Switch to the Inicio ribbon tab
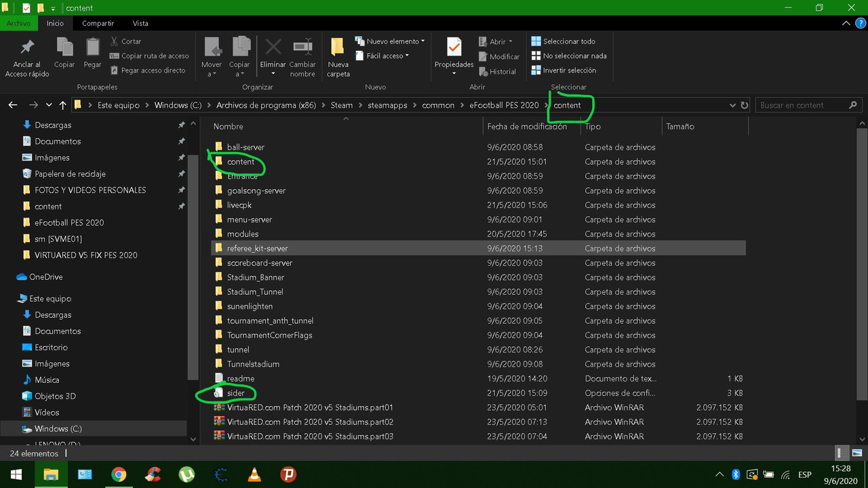This screenshot has height=488, width=868. pyautogui.click(x=56, y=23)
